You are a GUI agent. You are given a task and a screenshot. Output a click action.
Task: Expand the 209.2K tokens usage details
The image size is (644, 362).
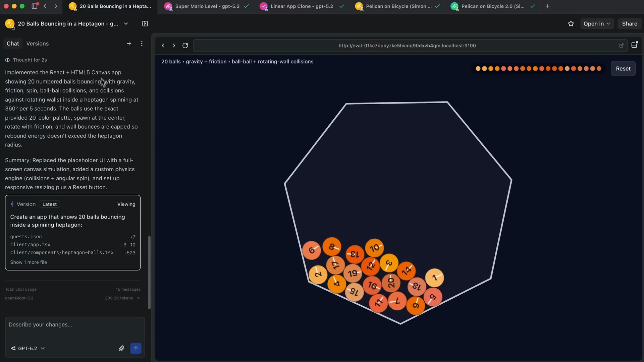[x=122, y=298]
